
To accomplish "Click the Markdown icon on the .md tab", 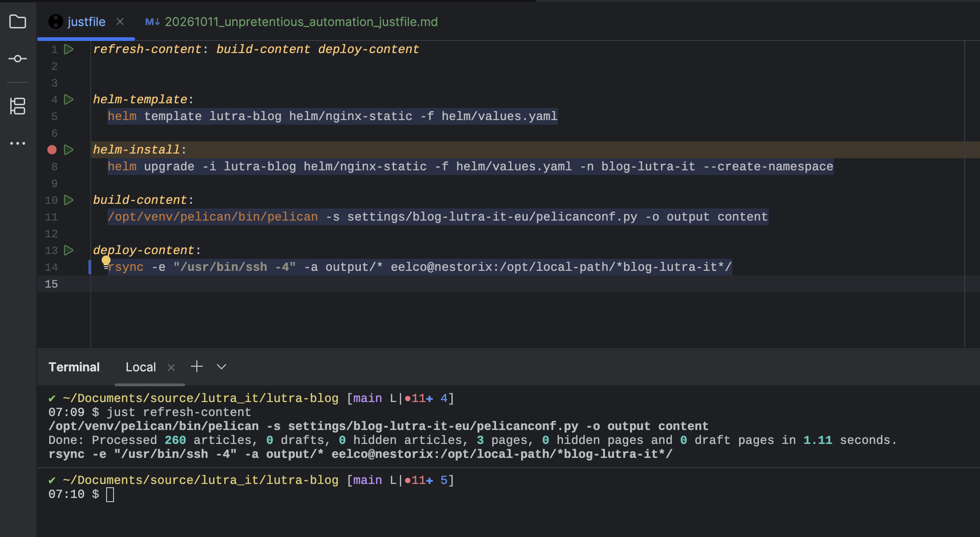I will coord(153,22).
